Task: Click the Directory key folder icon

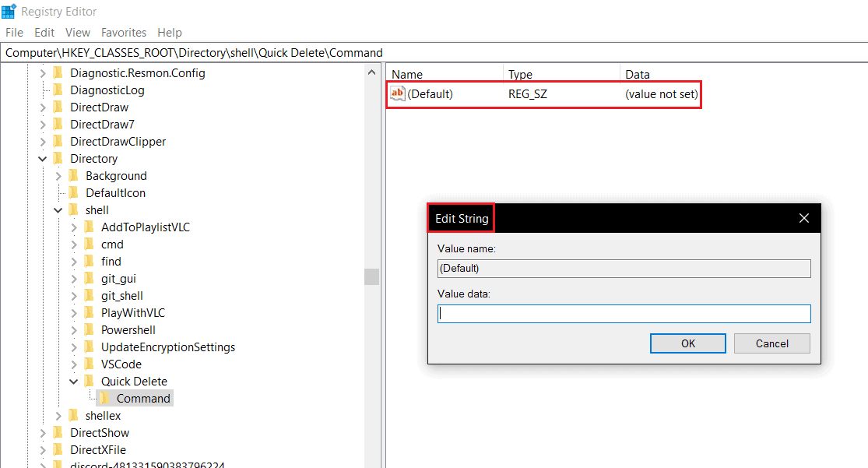Action: pyautogui.click(x=58, y=158)
